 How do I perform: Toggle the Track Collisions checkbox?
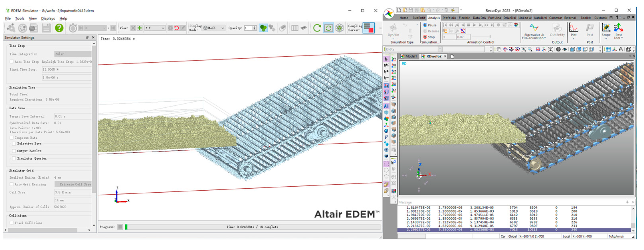(12, 223)
